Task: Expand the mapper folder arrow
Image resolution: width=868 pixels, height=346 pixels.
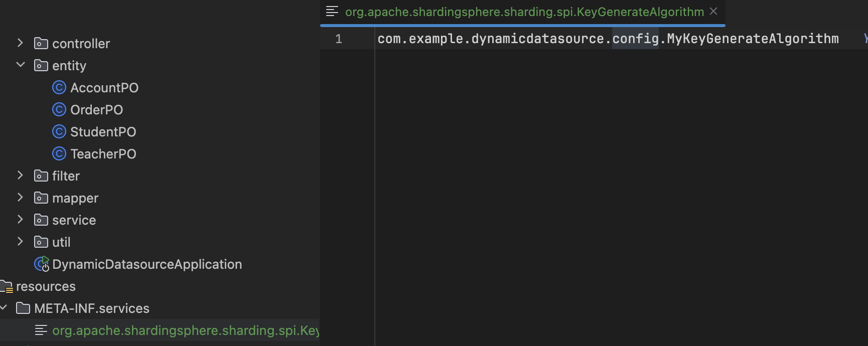Action: (x=20, y=198)
